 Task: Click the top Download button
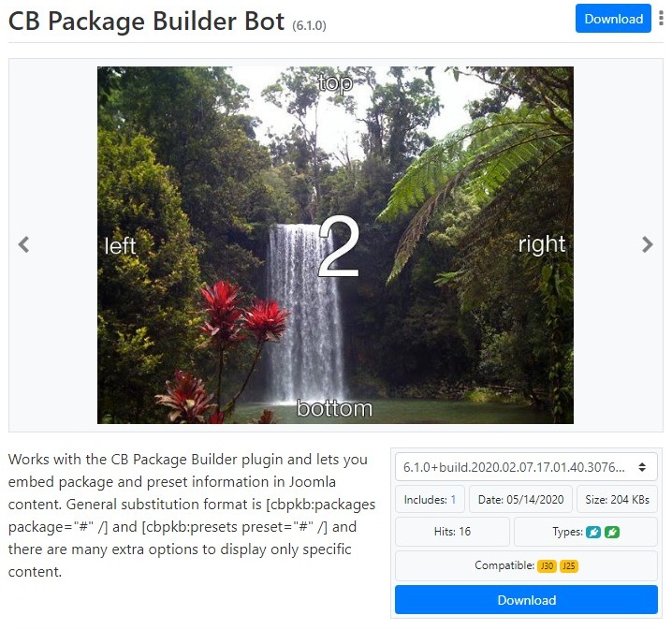point(613,19)
